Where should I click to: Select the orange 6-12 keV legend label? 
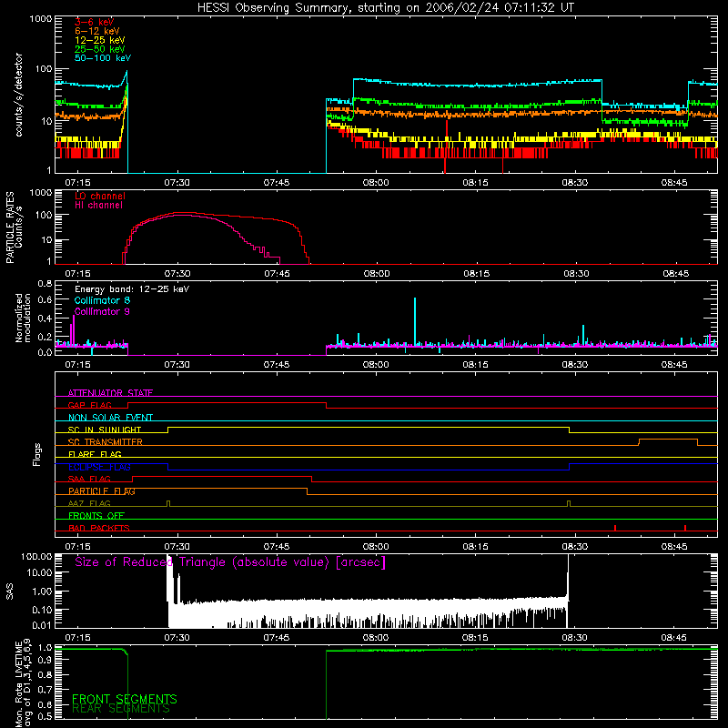pos(97,31)
